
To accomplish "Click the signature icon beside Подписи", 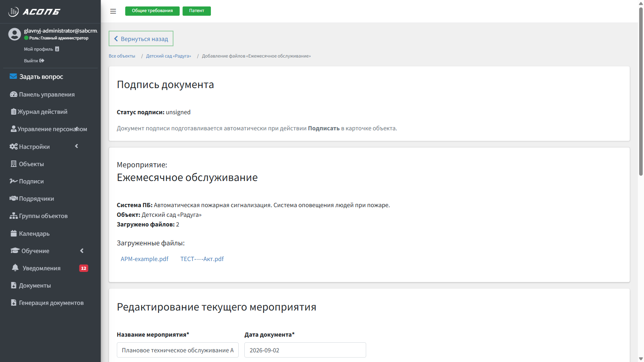I will [14, 181].
